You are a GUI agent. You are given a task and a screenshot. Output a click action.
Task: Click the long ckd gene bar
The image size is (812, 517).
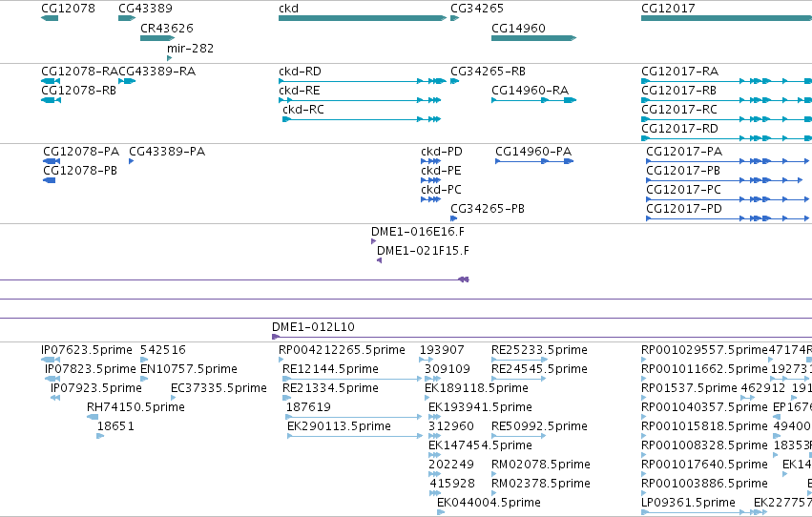coord(363,18)
